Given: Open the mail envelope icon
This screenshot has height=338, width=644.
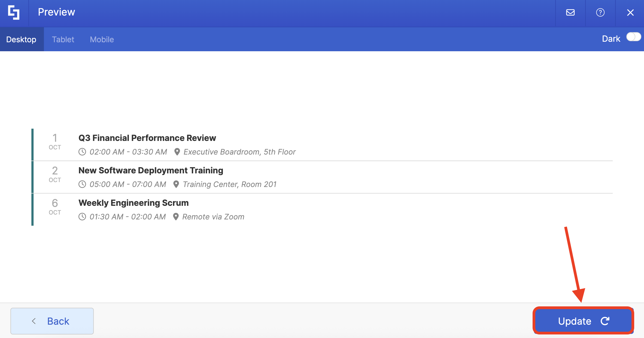Looking at the screenshot, I should pos(570,13).
